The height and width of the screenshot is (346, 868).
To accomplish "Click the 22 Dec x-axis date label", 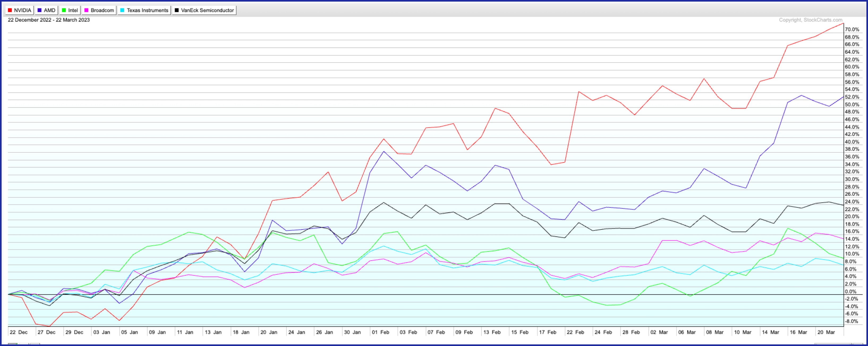I will [19, 332].
